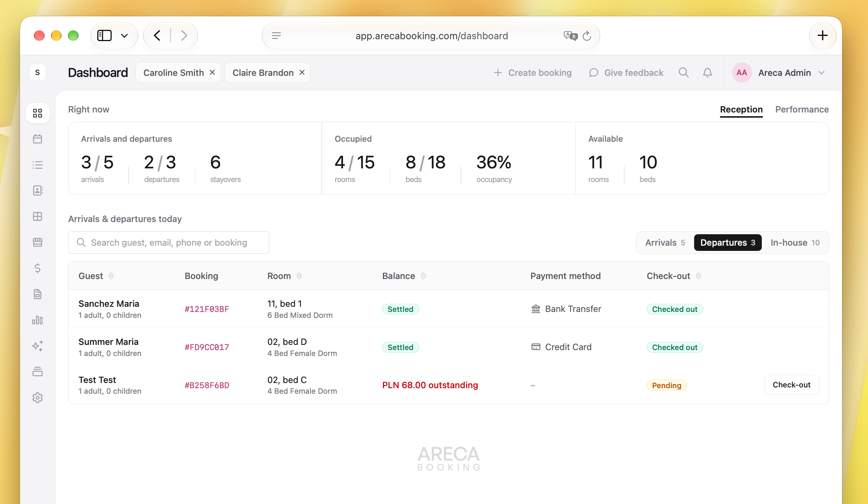Open a new browser tab with plus
868x504 pixels.
click(822, 36)
